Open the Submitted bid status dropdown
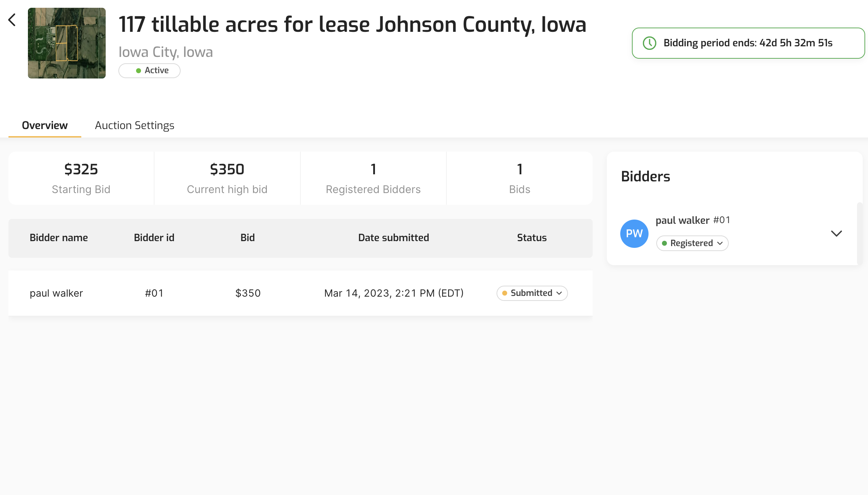868x495 pixels. (532, 293)
